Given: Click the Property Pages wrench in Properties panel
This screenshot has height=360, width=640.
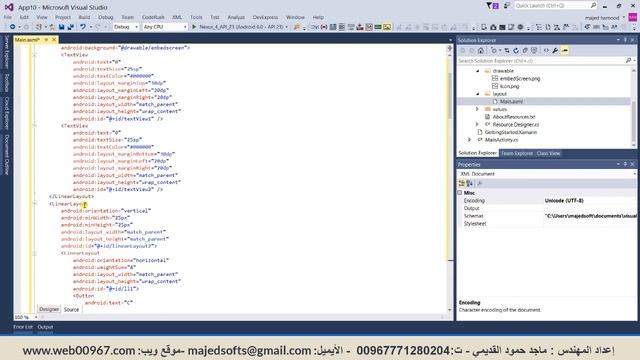Looking at the screenshot, I should click(x=480, y=184).
